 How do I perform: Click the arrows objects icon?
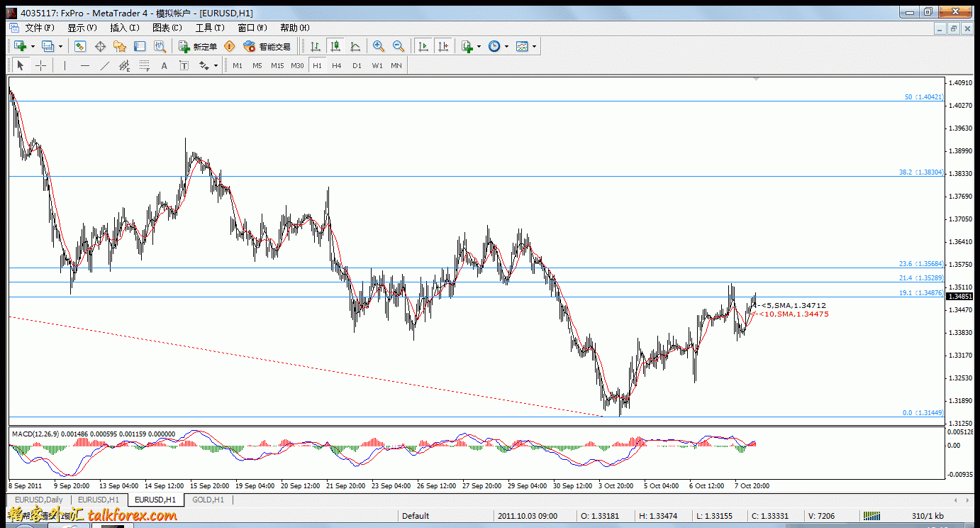pos(204,65)
